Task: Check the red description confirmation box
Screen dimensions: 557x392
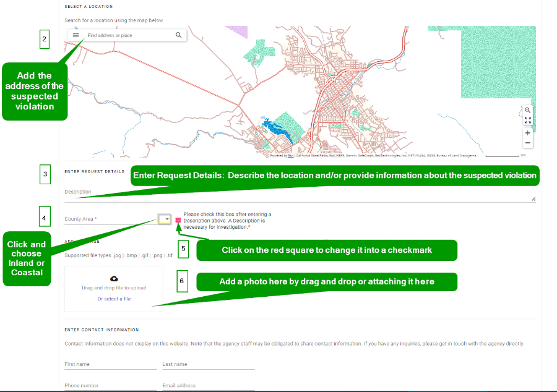Action: point(178,219)
